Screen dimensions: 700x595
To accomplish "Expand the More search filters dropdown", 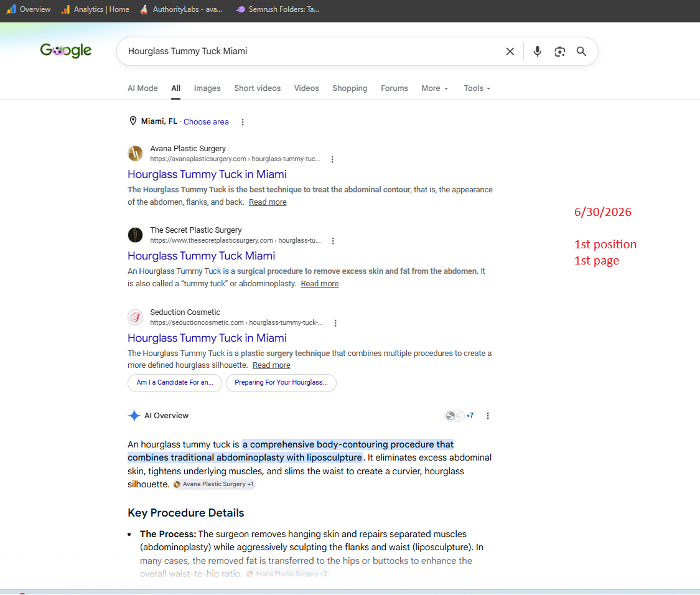I will [x=434, y=88].
